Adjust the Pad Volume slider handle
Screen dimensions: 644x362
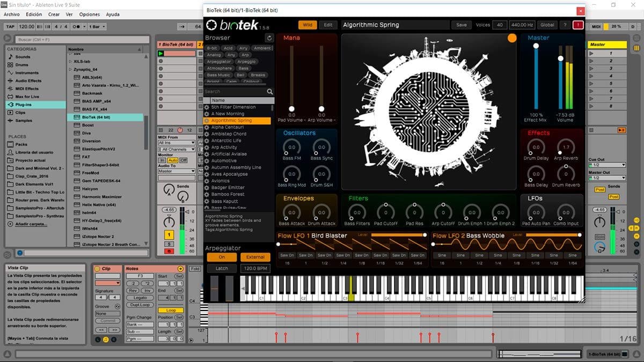tap(292, 108)
